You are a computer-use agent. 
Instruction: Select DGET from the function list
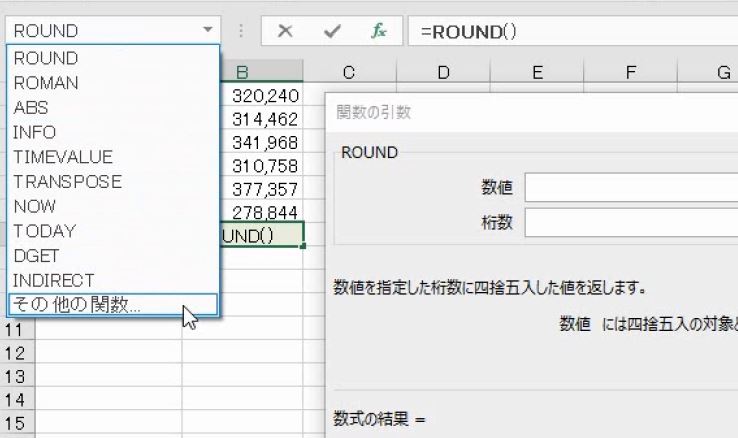tap(113, 256)
